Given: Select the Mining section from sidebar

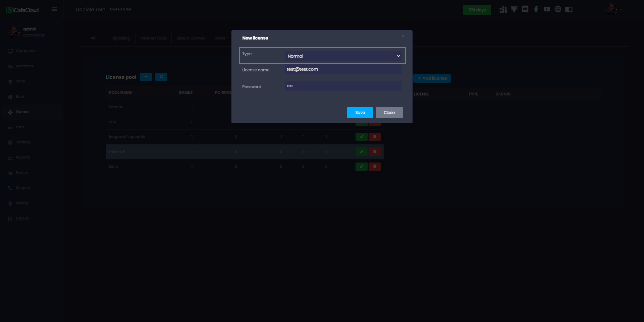Looking at the screenshot, I should point(21,203).
